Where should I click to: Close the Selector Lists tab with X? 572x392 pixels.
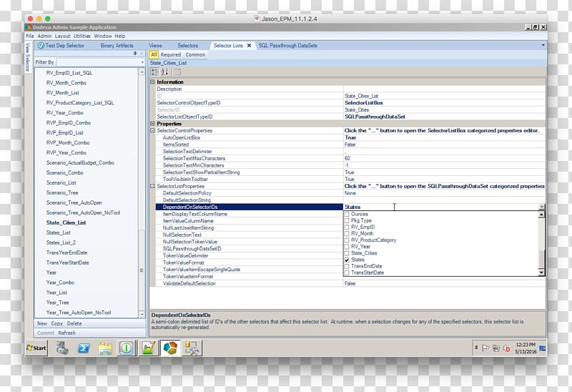point(249,46)
